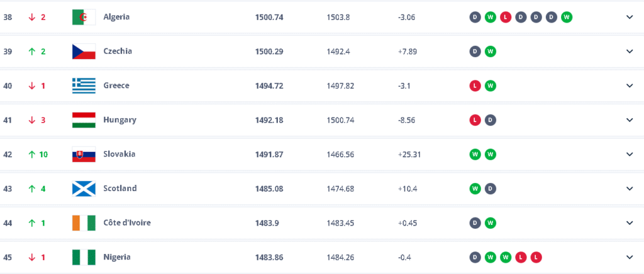
Task: Click Scotland's grey D draw badge
Action: (x=491, y=189)
